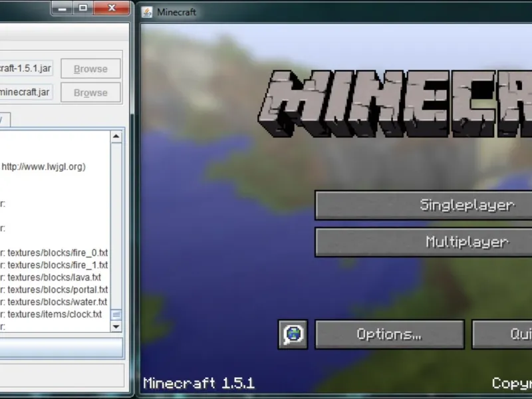Screen dimensions: 532x399
Task: Start Singleplayer from the Minecraft menu
Action: [424, 205]
